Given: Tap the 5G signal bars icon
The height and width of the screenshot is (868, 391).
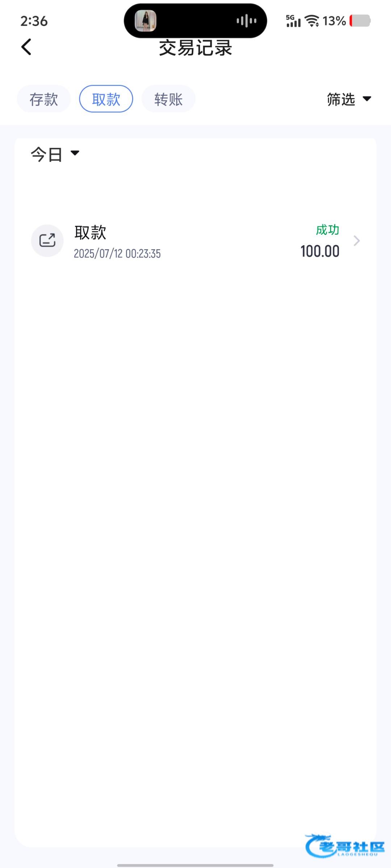Looking at the screenshot, I should point(293,21).
